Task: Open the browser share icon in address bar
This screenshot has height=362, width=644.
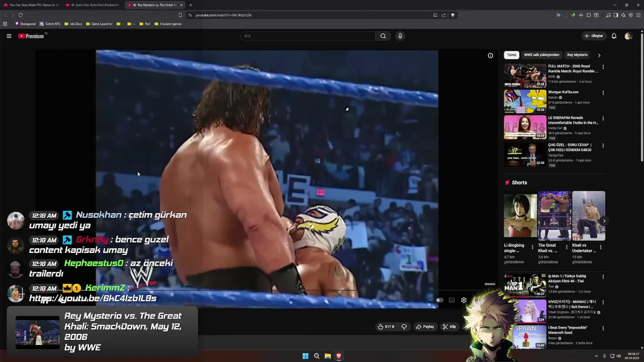Action: pyautogui.click(x=444, y=15)
